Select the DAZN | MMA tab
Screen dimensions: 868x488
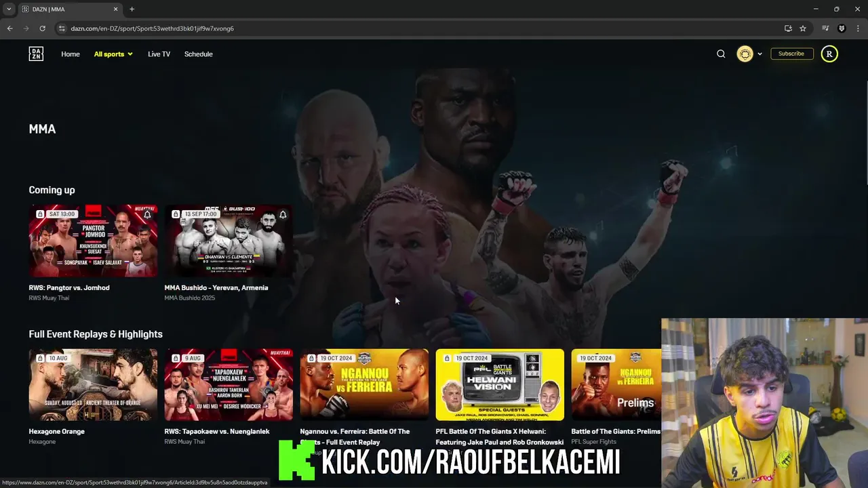click(69, 9)
